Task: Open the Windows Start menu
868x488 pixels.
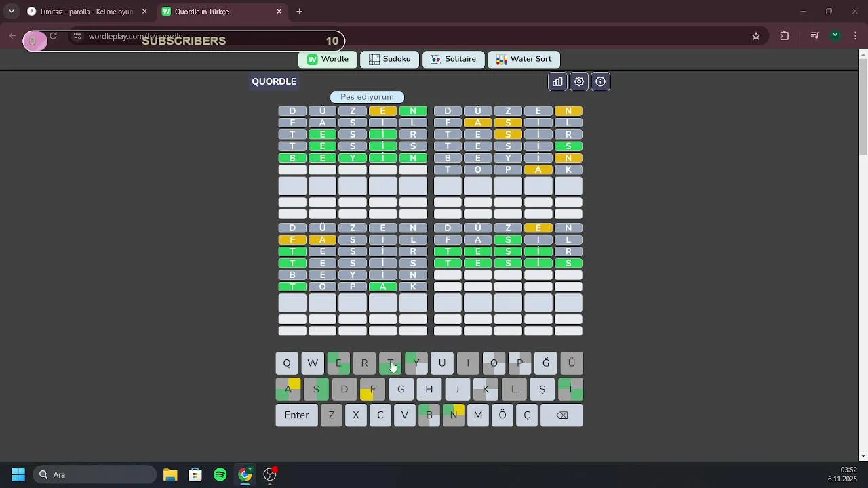Action: click(18, 474)
